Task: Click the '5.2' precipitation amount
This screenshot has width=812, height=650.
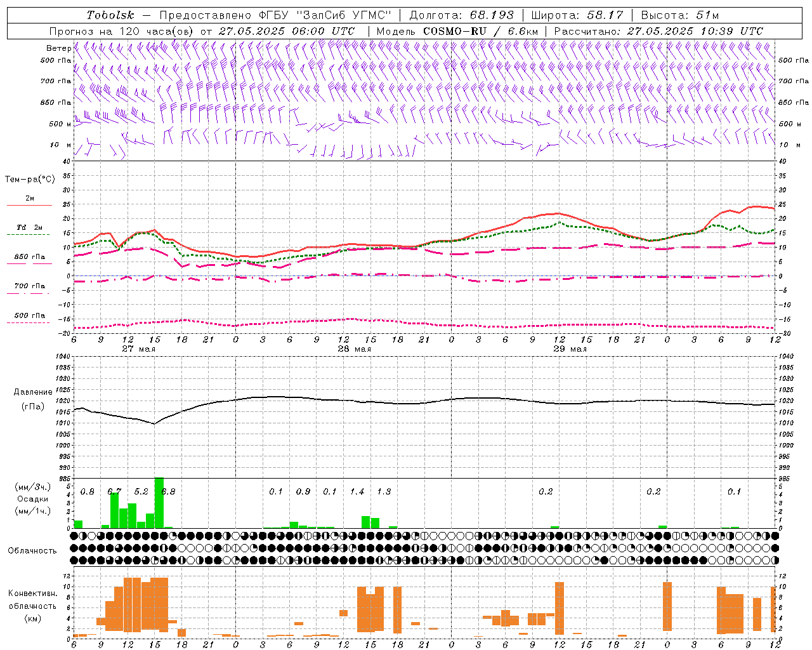Action: pos(141,491)
